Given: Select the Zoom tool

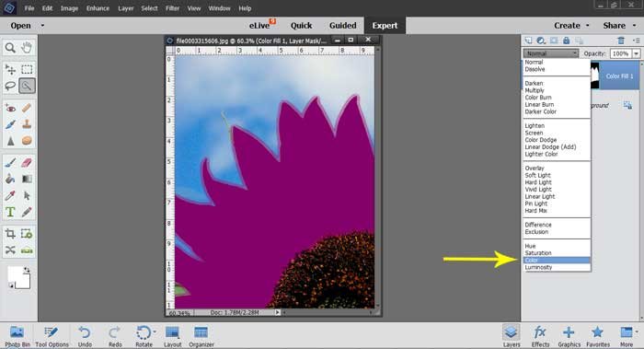Looking at the screenshot, I should coord(10,48).
